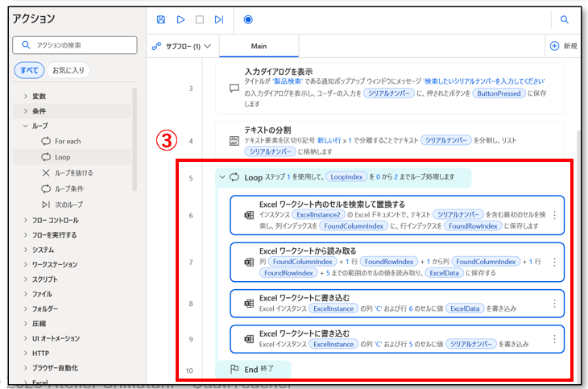Switch to お気に入り filter

pyautogui.click(x=68, y=70)
